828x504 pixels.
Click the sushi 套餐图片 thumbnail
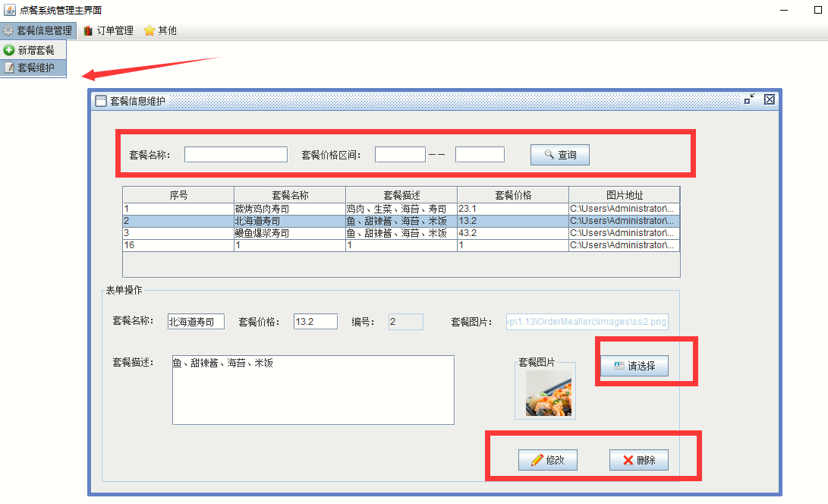tap(549, 393)
